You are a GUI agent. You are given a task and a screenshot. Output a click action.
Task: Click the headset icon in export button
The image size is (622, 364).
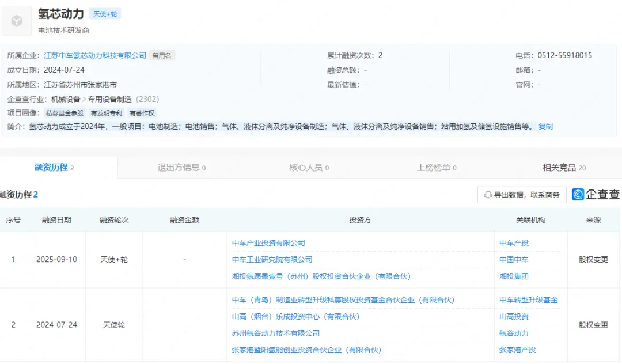[488, 195]
